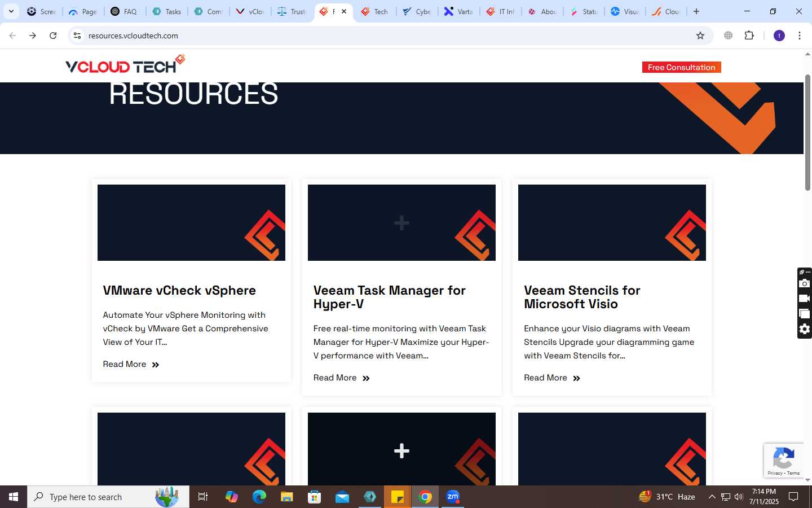The width and height of the screenshot is (812, 508).
Task: Click the taskbar search box
Action: coord(108,497)
